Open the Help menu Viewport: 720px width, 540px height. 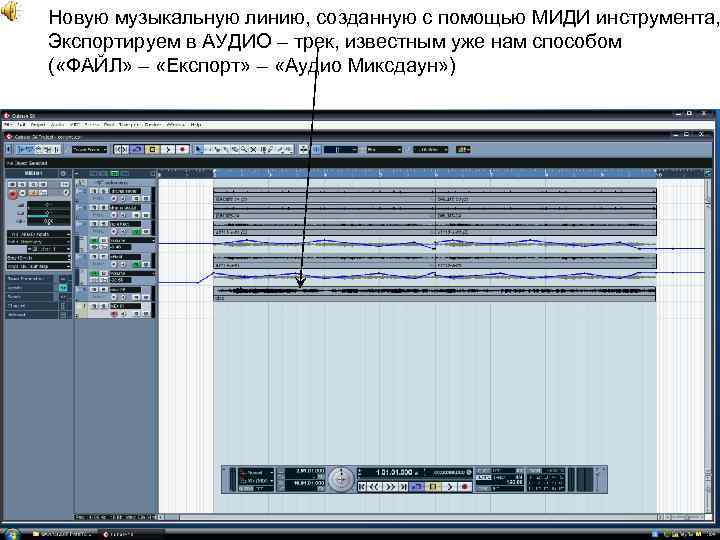point(196,124)
